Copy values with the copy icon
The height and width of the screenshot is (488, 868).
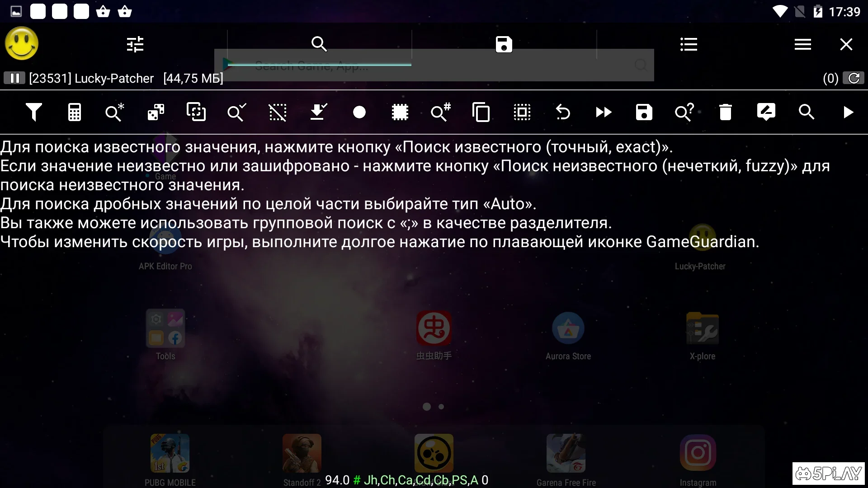(481, 112)
